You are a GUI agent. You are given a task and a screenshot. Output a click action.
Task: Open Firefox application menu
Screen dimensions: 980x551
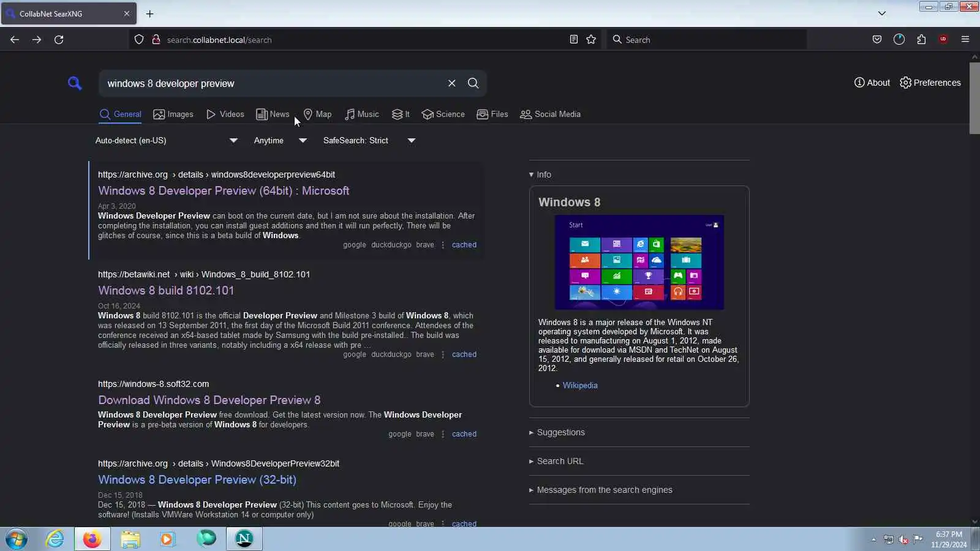point(965,40)
